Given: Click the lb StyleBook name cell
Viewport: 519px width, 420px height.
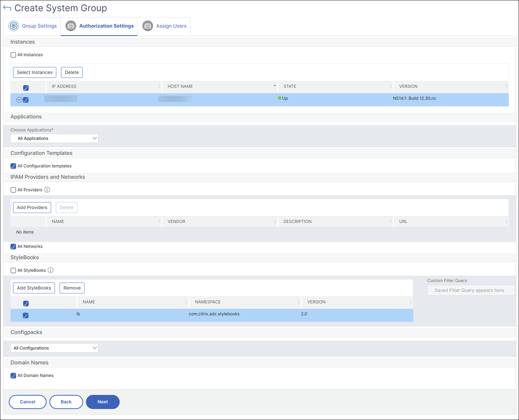Looking at the screenshot, I should click(x=78, y=314).
